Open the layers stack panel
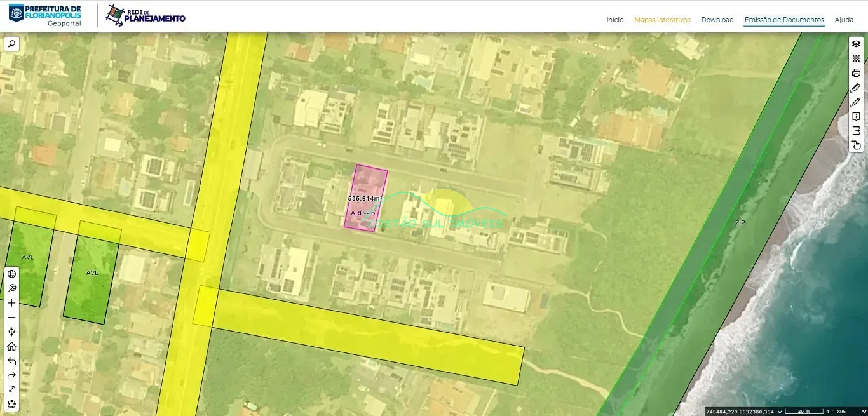The height and width of the screenshot is (416, 868). tap(856, 43)
